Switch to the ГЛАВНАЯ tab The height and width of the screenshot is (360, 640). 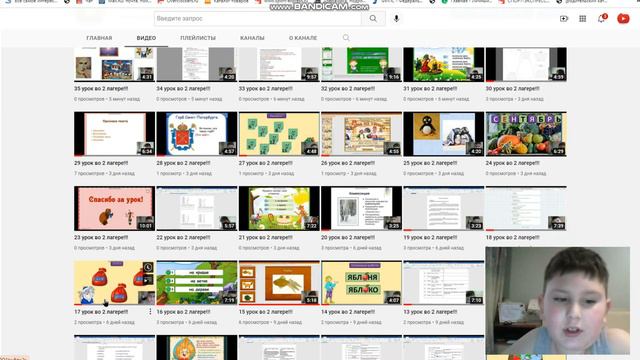point(99,38)
